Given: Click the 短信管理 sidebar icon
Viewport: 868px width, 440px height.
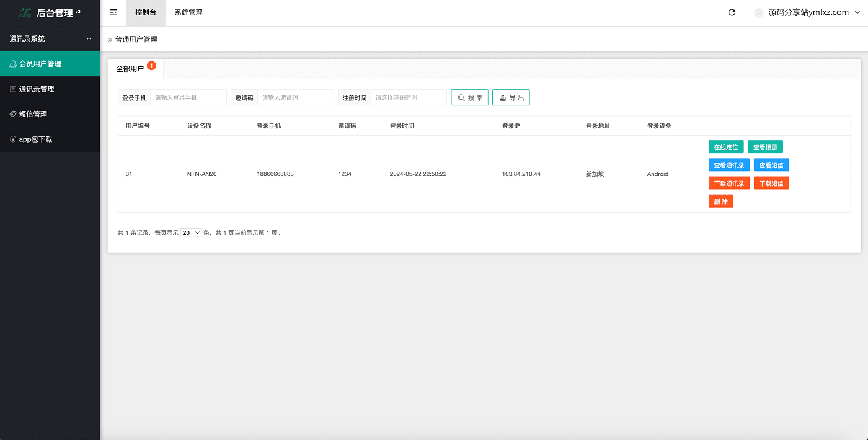Looking at the screenshot, I should (x=13, y=114).
